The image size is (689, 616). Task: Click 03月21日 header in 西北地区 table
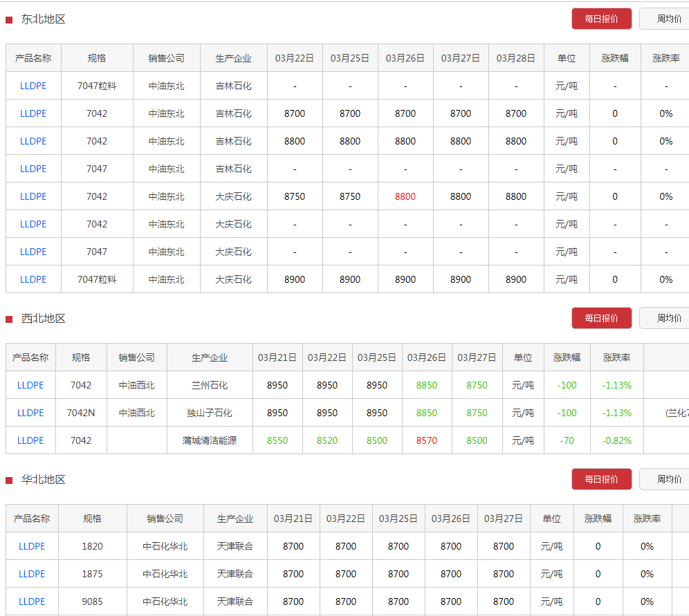tap(277, 358)
